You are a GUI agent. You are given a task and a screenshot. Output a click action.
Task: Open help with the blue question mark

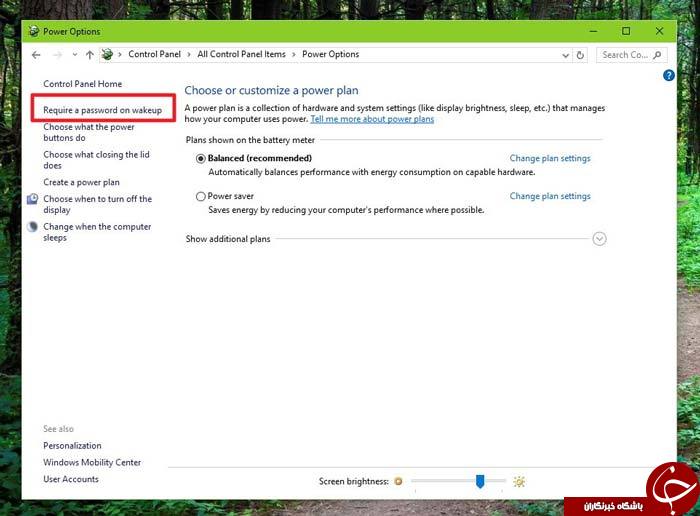pos(669,75)
